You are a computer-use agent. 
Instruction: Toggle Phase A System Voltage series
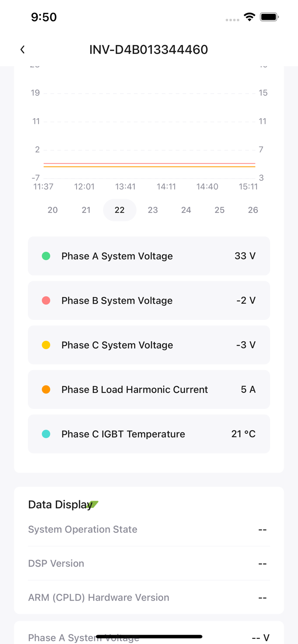[149, 256]
